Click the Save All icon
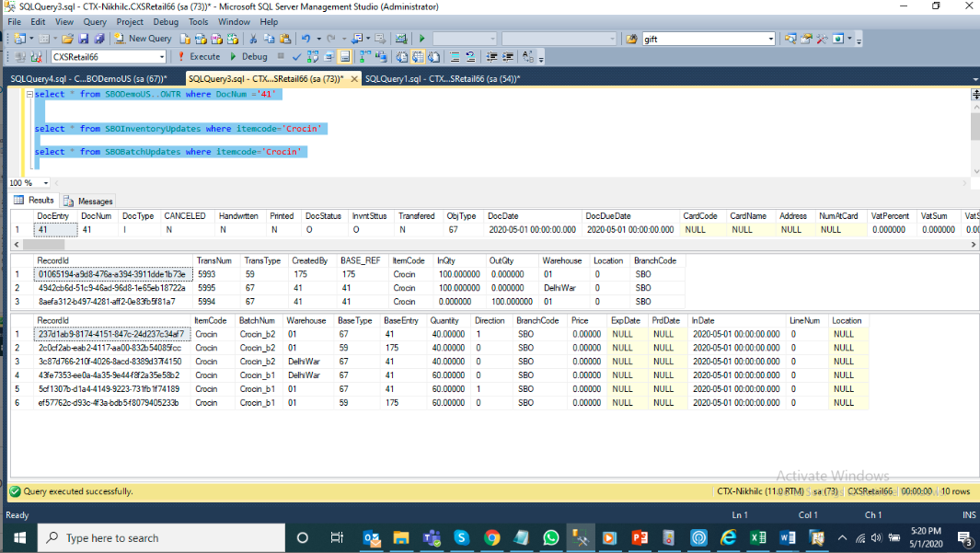Screen dimensions: 980x553 (99, 39)
